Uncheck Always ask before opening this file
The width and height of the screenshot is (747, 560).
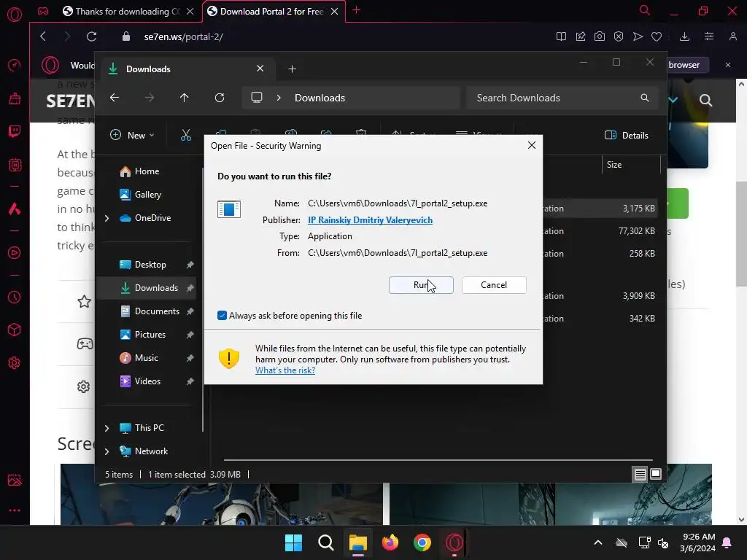coord(222,315)
